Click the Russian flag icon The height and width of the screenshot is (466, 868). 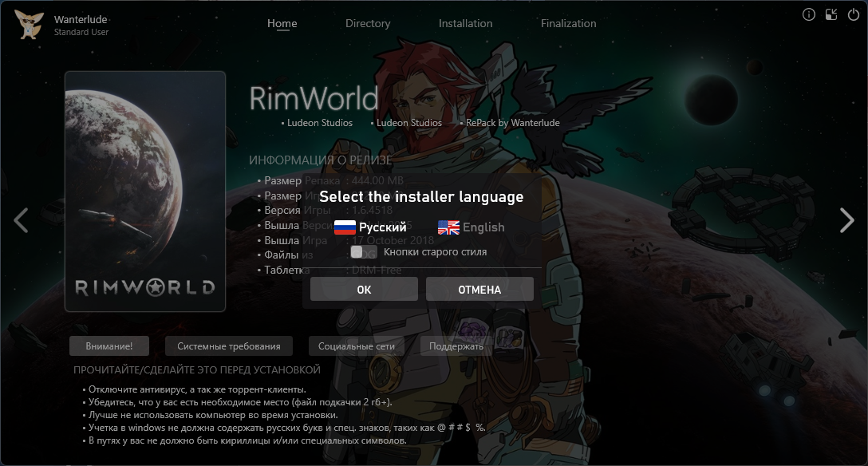(345, 227)
